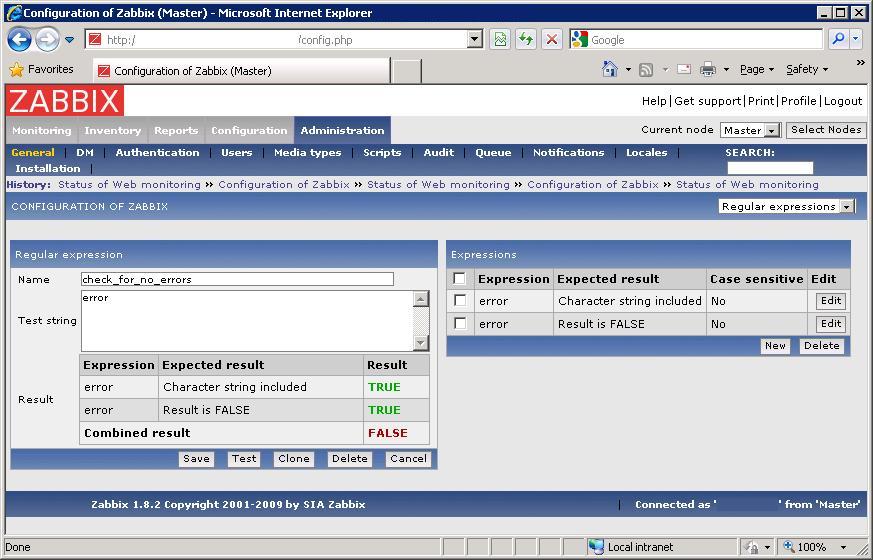The height and width of the screenshot is (560, 873).
Task: Click the Test string scrollbar up arrow
Action: 421,299
